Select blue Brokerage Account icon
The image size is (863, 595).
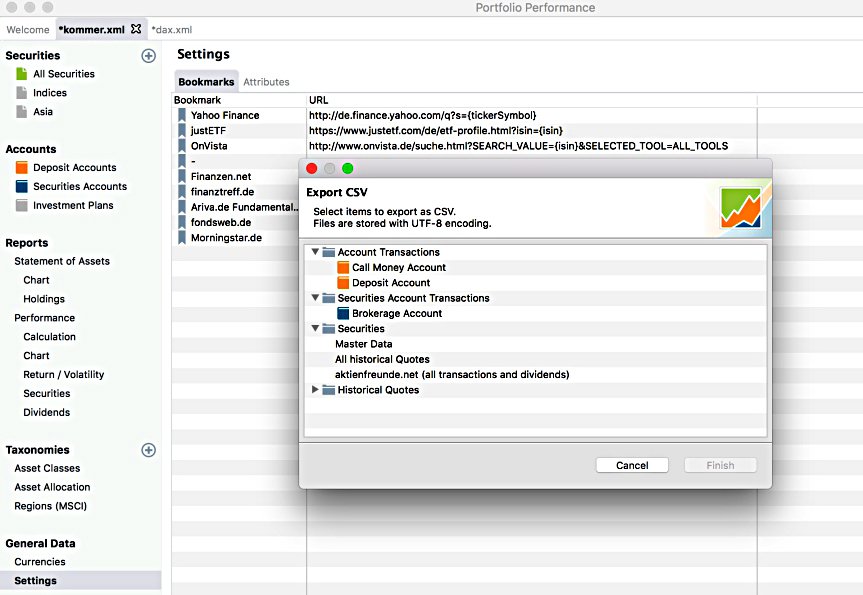coord(343,313)
